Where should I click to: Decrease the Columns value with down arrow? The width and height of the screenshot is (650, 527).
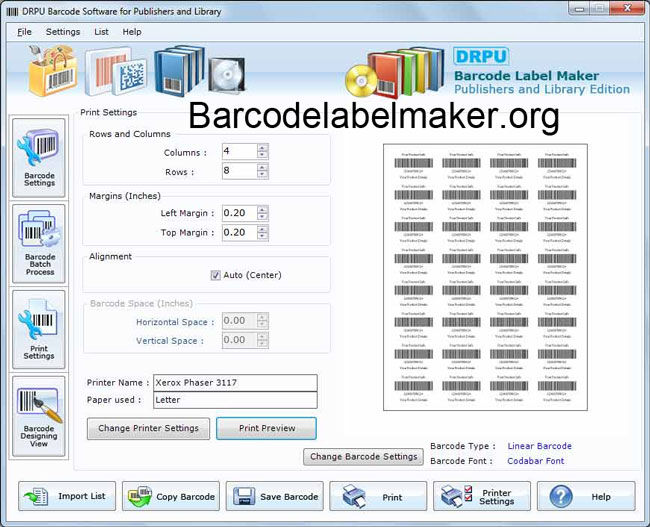click(x=262, y=155)
